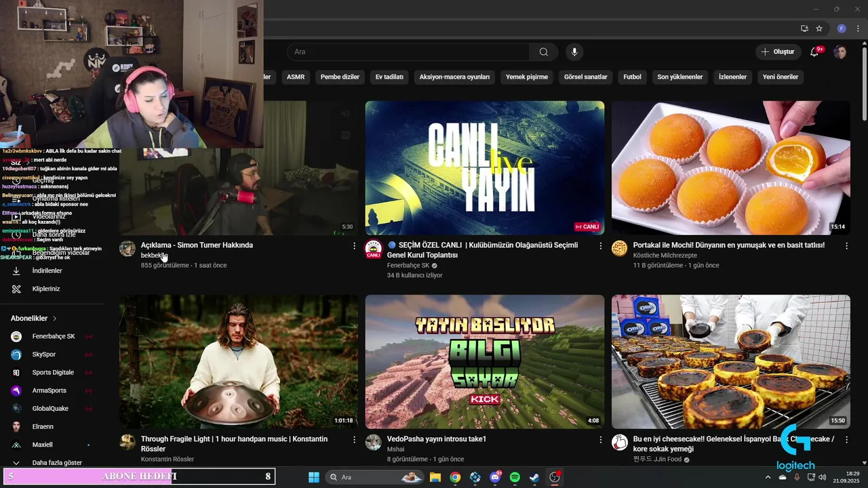Open options menu for VedoPasha yayın introsu video
Screen dimensions: 868x488
[x=600, y=440]
